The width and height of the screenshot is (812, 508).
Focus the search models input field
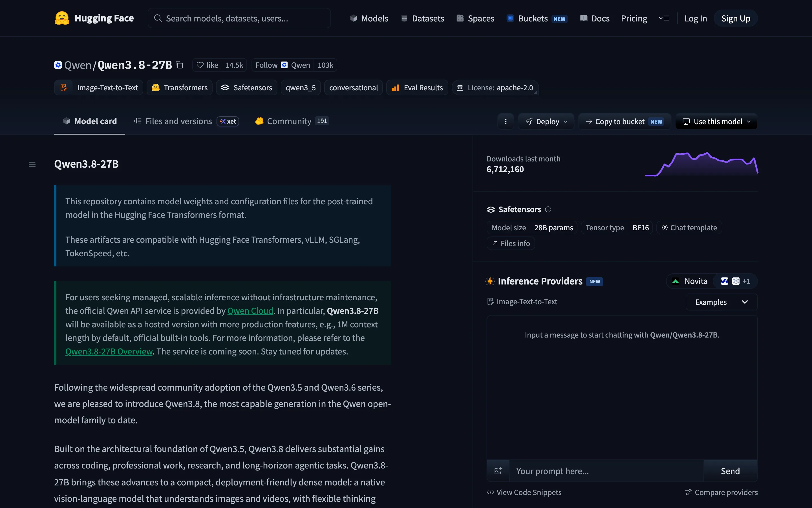(239, 18)
